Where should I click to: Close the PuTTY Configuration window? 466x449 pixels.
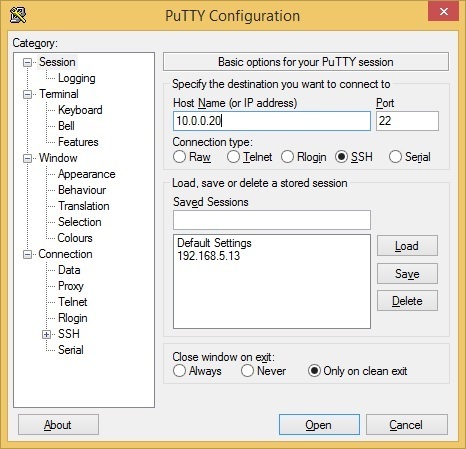pos(444,11)
